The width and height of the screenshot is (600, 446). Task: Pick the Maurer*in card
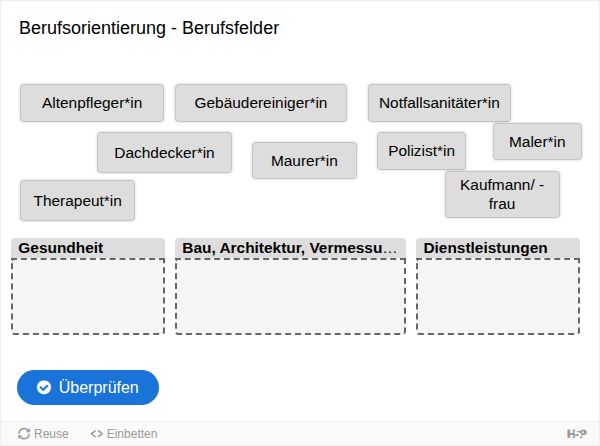[304, 161]
